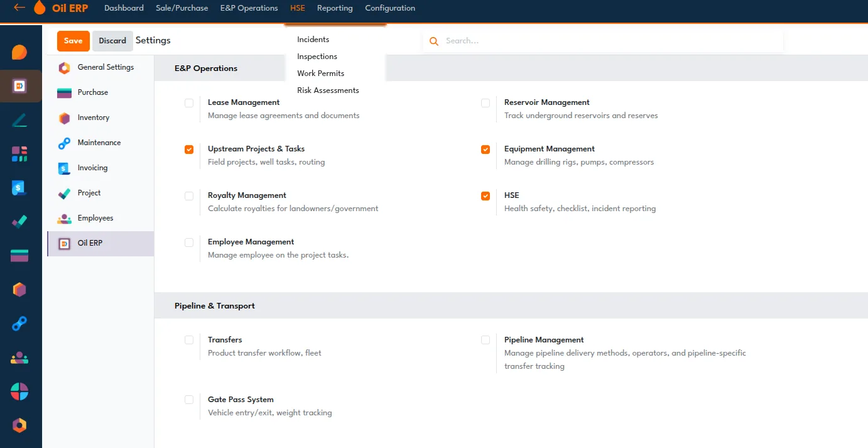The width and height of the screenshot is (868, 448).
Task: Open the orange hexagon Settings app in dark sidebar
Action: tap(19, 425)
